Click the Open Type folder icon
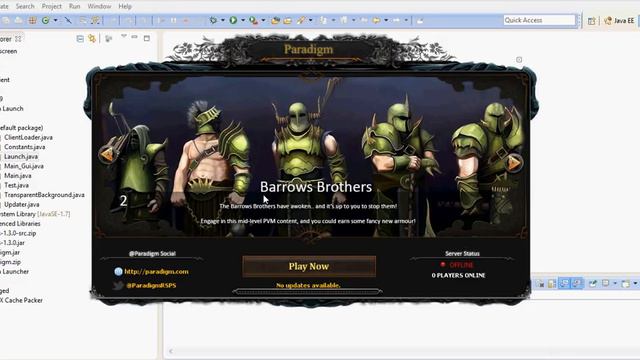Viewport: 640px width, 360px height. pos(288,20)
